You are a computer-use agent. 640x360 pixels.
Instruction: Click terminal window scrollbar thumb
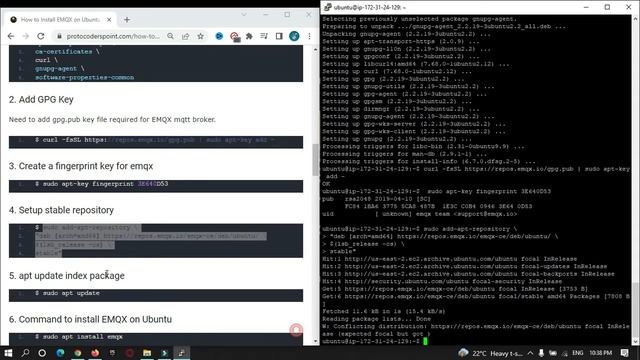pos(636,309)
